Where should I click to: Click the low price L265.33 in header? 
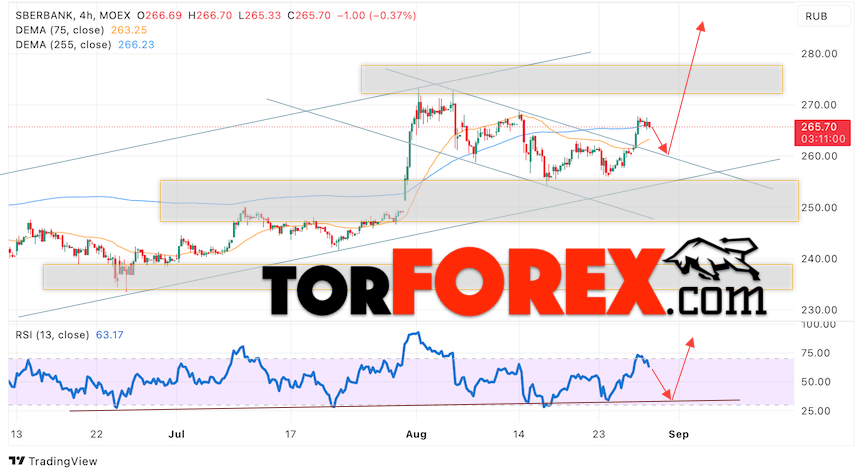[260, 15]
